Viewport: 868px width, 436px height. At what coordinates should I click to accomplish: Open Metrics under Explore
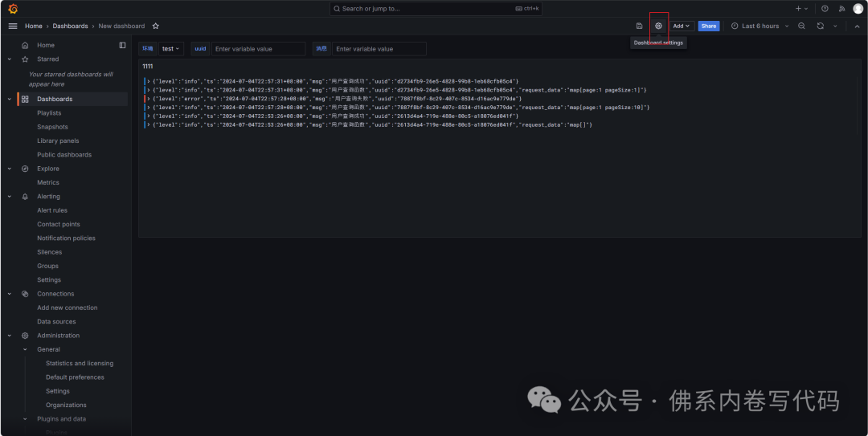[48, 182]
